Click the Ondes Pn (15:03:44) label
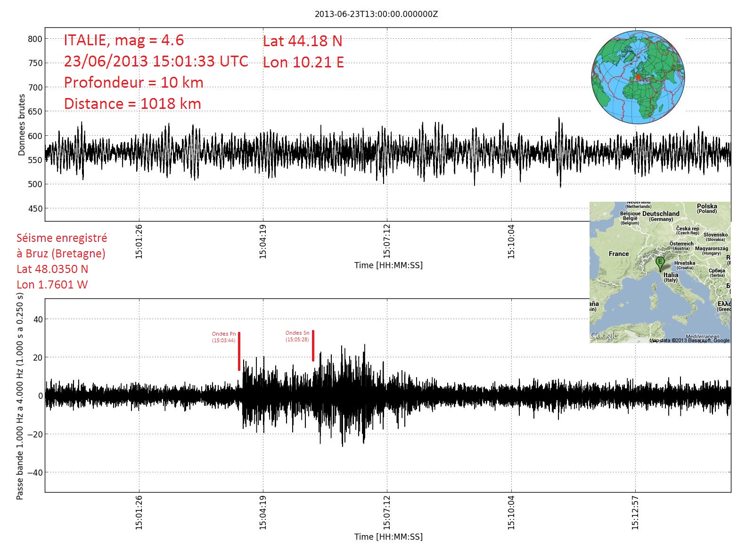 224,337
